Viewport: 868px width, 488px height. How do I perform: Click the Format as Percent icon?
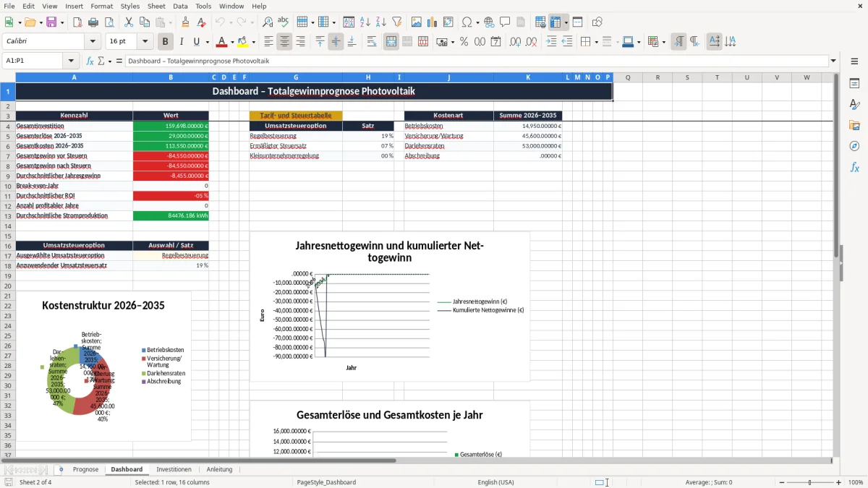pos(464,42)
